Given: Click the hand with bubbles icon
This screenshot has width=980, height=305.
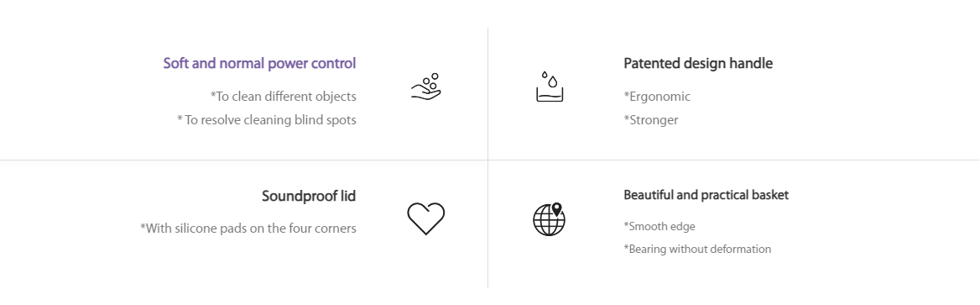Looking at the screenshot, I should [425, 87].
